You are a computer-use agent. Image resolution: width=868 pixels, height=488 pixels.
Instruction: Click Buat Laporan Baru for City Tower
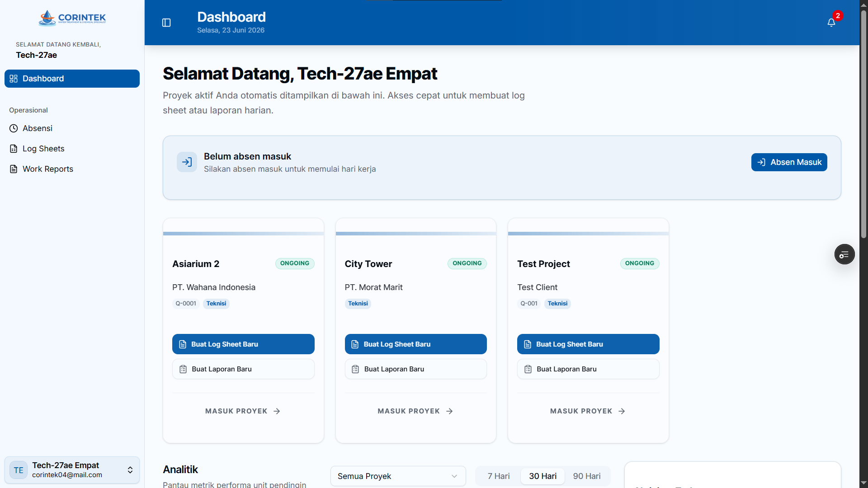click(415, 369)
